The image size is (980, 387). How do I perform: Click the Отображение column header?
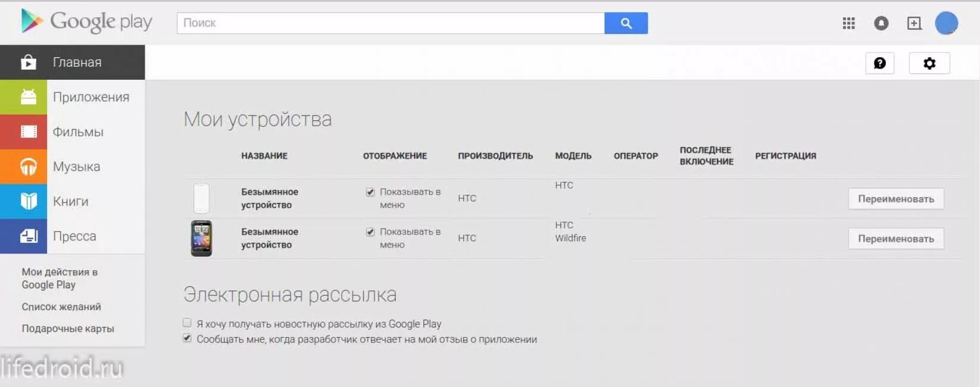point(395,156)
